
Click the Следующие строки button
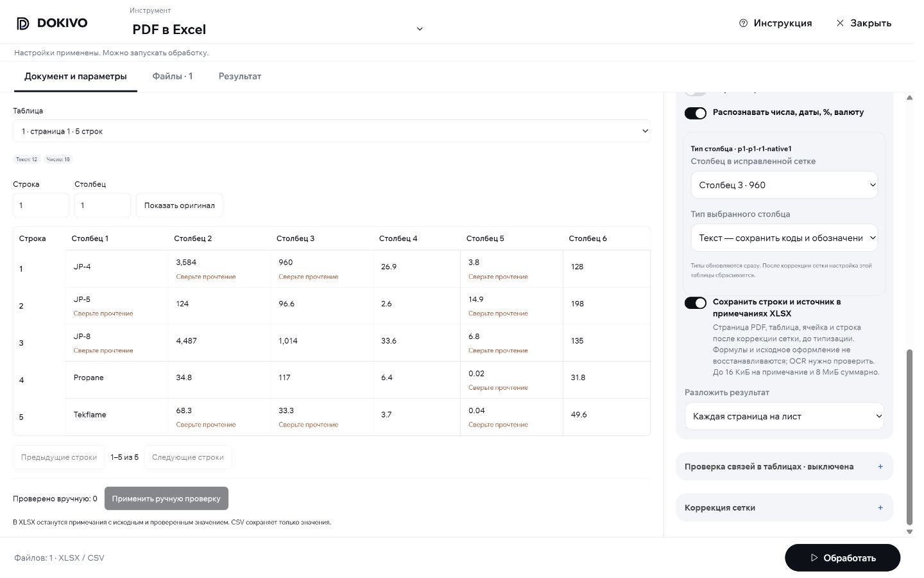(188, 457)
